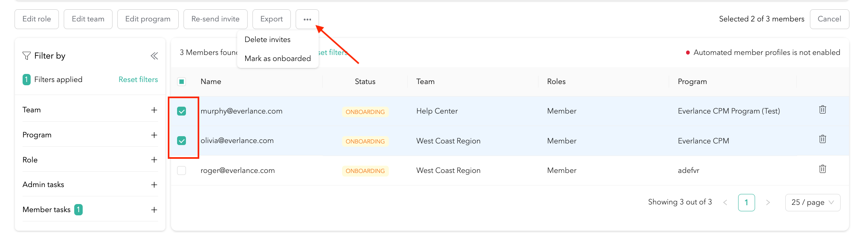
Task: Click trash icon for olivia@everlance.com row
Action: (822, 139)
